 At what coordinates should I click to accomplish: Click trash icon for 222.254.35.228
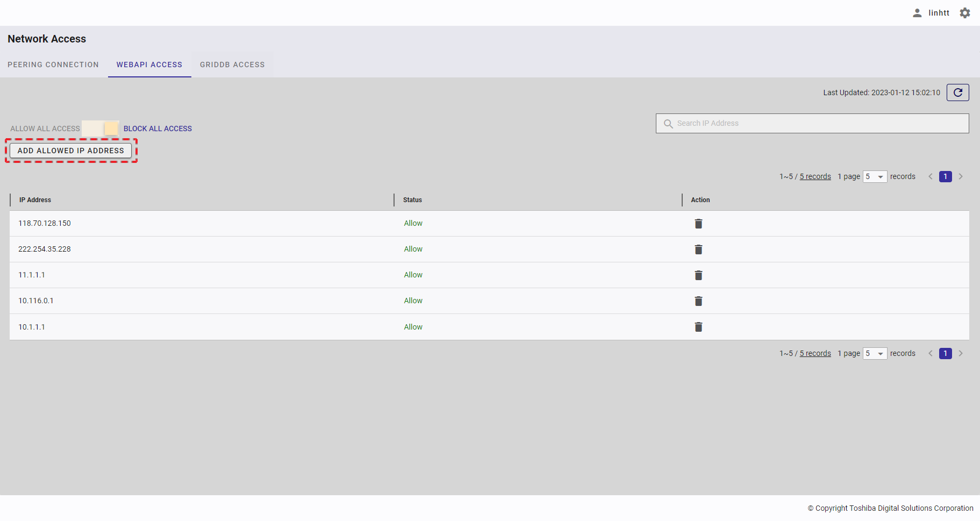click(x=698, y=249)
